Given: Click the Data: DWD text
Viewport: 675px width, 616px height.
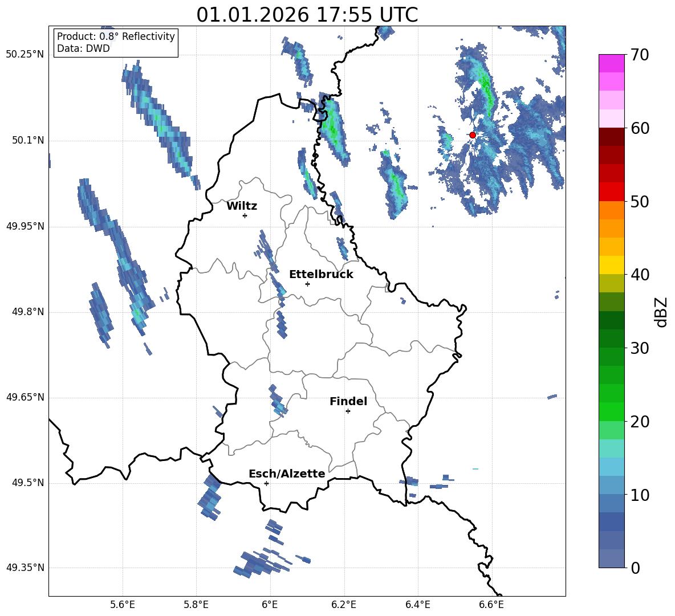Looking at the screenshot, I should tap(83, 48).
